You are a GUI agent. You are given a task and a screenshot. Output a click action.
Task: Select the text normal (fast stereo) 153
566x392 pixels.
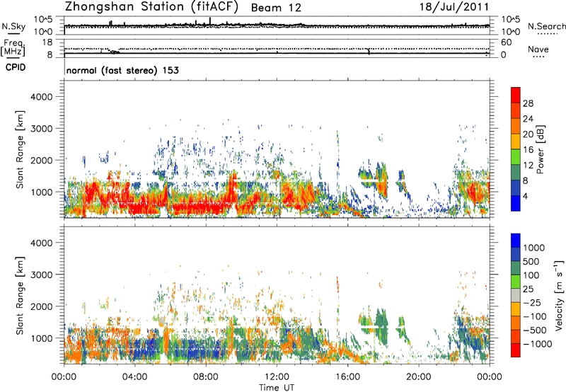[122, 70]
